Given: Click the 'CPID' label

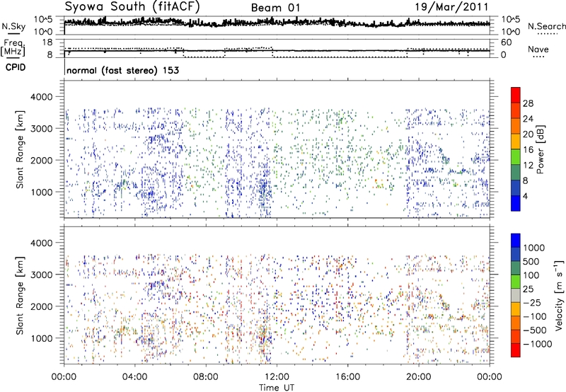Looking at the screenshot, I should (16, 67).
